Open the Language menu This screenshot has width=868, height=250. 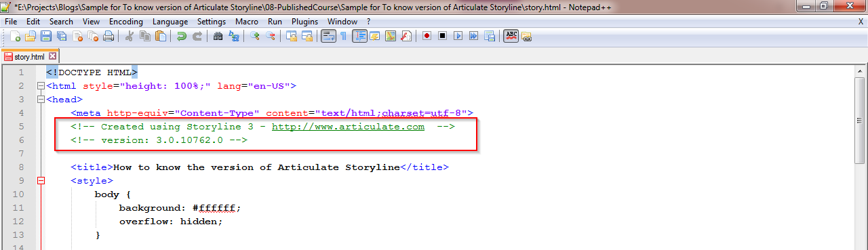[170, 22]
